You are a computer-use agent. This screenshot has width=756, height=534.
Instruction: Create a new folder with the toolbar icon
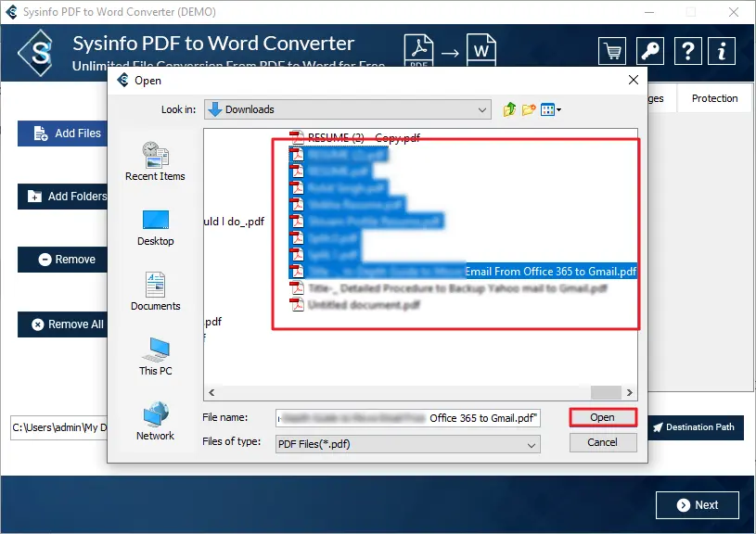[x=529, y=110]
